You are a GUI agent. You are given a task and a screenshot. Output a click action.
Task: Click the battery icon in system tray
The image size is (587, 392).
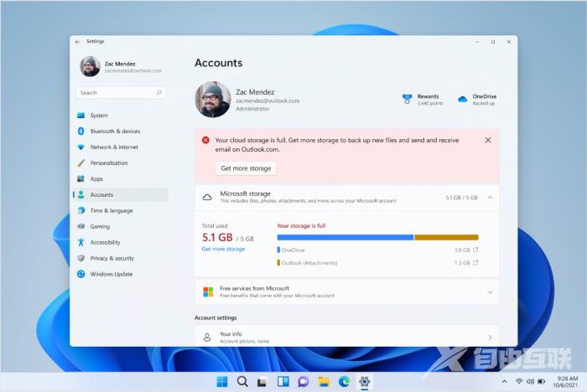(x=542, y=381)
